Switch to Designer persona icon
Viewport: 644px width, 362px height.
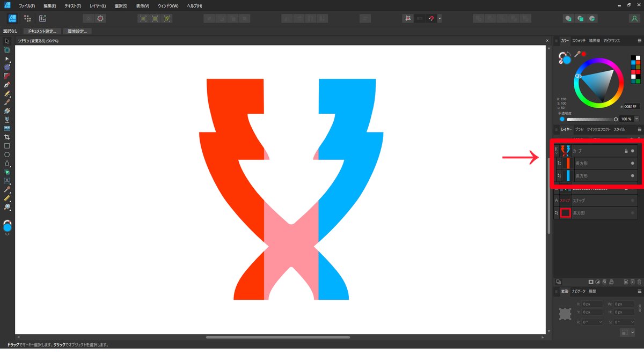pyautogui.click(x=12, y=18)
